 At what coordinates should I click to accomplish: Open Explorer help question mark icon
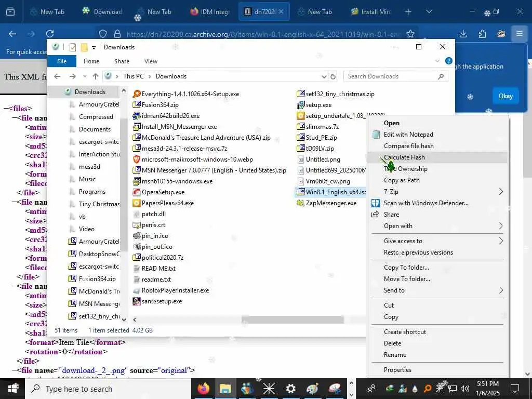click(448, 61)
